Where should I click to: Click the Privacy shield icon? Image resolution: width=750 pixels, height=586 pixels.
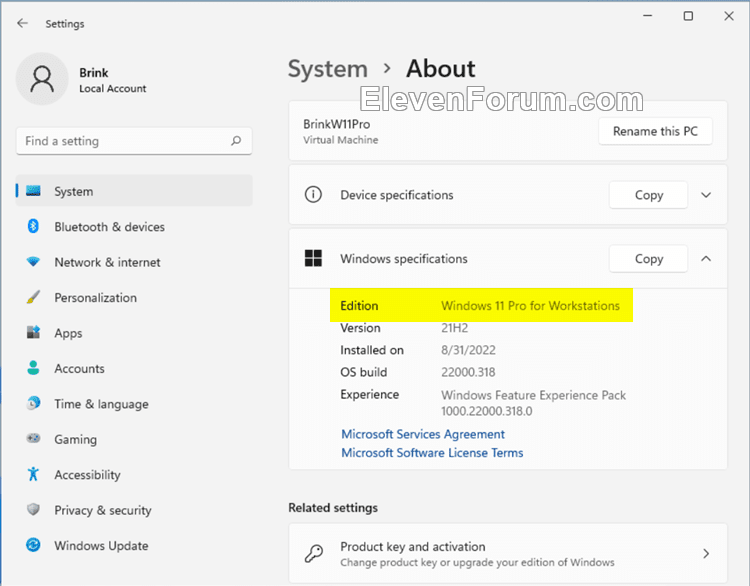pos(33,509)
